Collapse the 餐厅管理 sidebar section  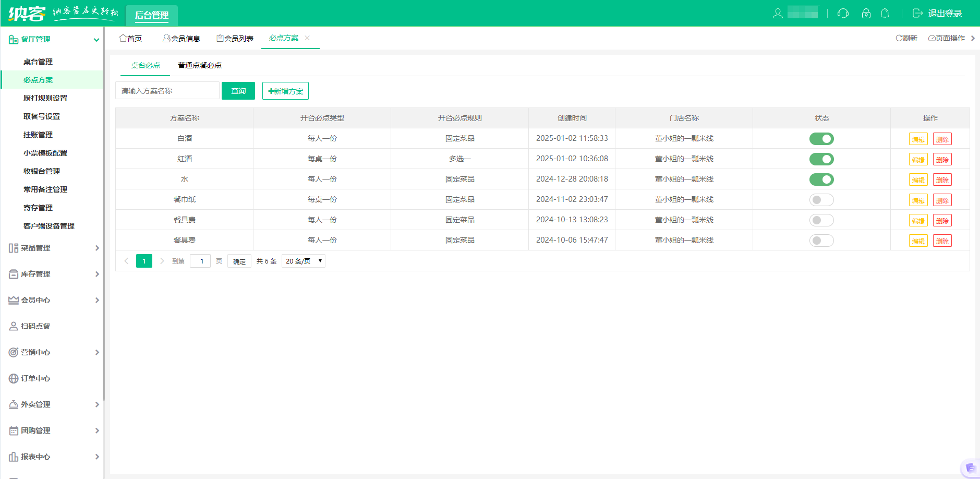[52, 39]
